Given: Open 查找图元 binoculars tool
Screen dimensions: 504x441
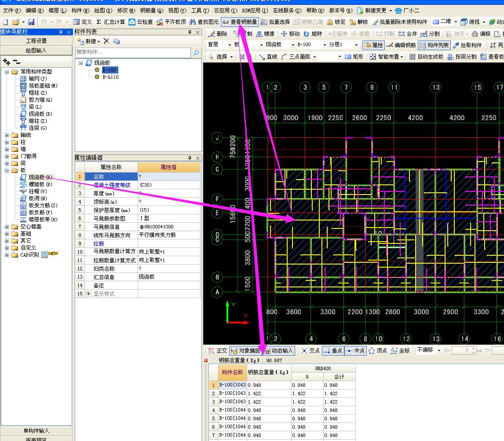Looking at the screenshot, I should (x=204, y=22).
